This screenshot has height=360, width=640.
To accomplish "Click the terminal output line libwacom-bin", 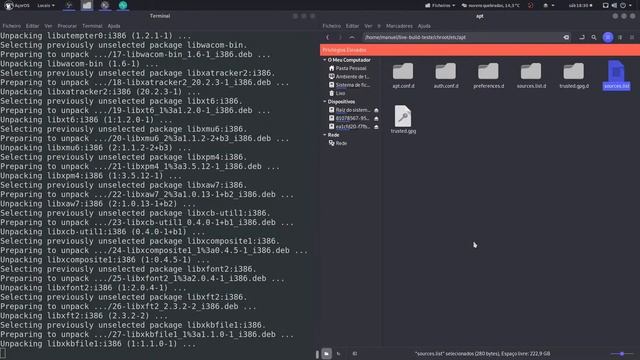I will (124, 45).
